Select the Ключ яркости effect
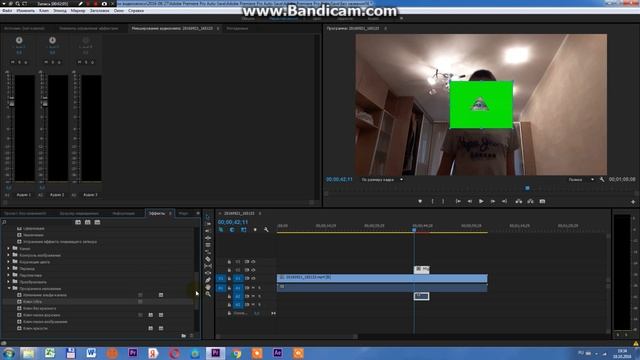The width and height of the screenshot is (640, 360). pos(35,328)
